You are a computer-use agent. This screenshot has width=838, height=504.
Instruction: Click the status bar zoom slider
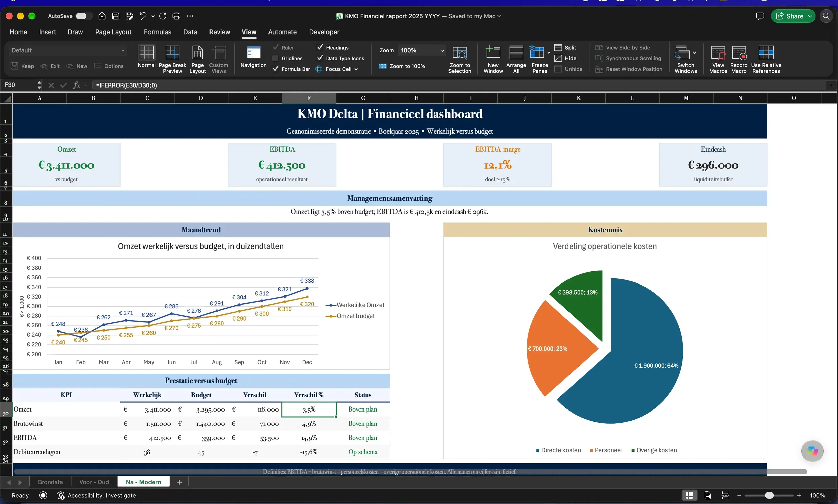(x=769, y=496)
